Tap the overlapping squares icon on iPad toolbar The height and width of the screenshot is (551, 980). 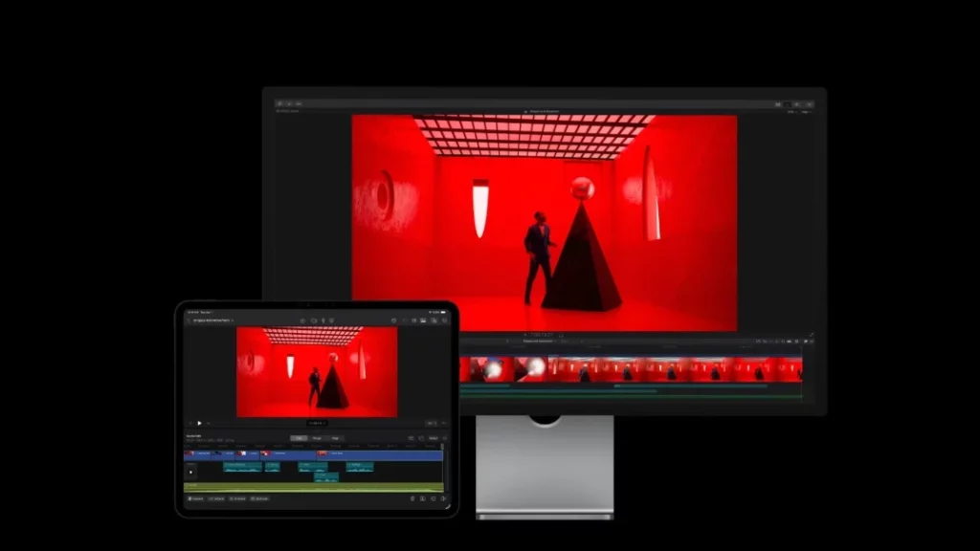point(434,320)
